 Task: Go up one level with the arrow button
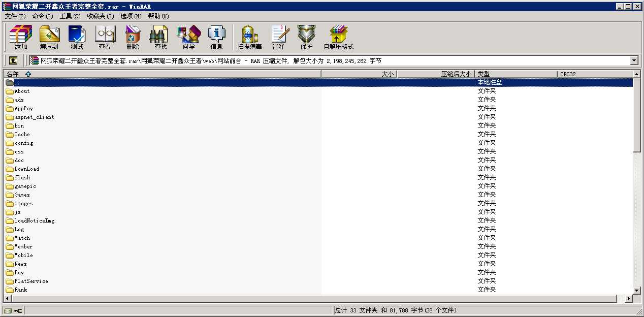point(13,60)
